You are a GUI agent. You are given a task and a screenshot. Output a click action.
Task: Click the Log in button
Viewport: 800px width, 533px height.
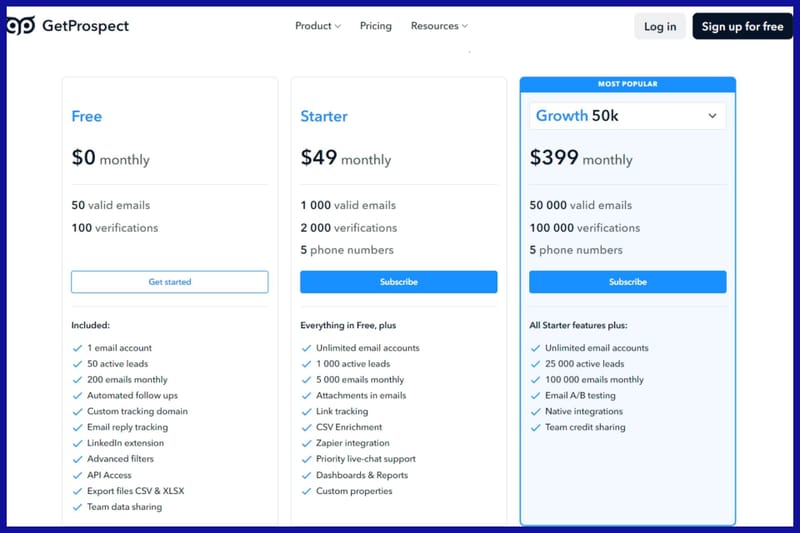pos(660,27)
